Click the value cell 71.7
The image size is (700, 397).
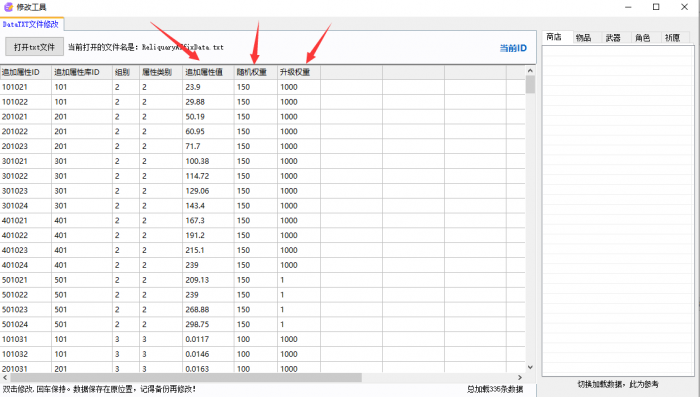208,146
